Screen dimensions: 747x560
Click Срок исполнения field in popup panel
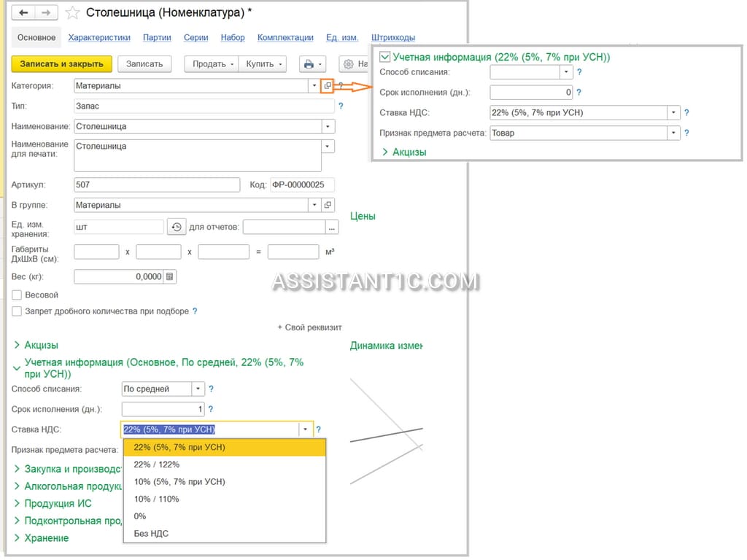point(531,93)
